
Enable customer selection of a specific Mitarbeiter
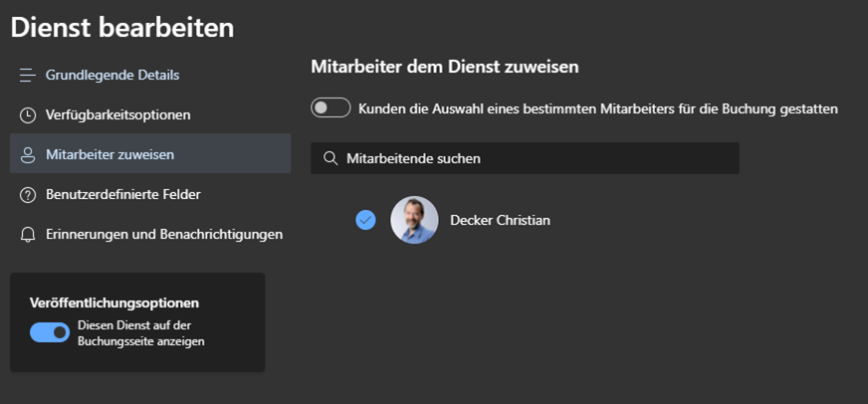click(330, 107)
